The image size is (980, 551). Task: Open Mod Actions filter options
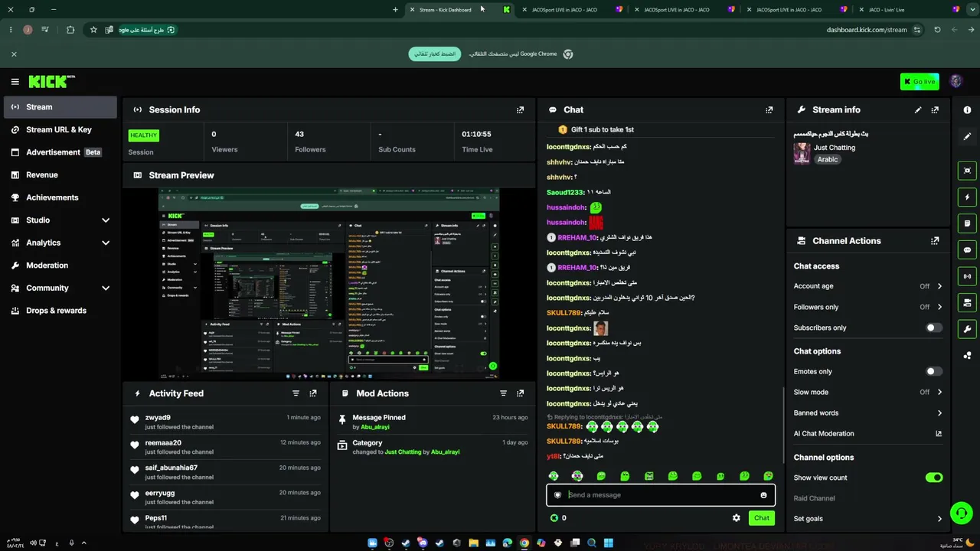coord(503,393)
